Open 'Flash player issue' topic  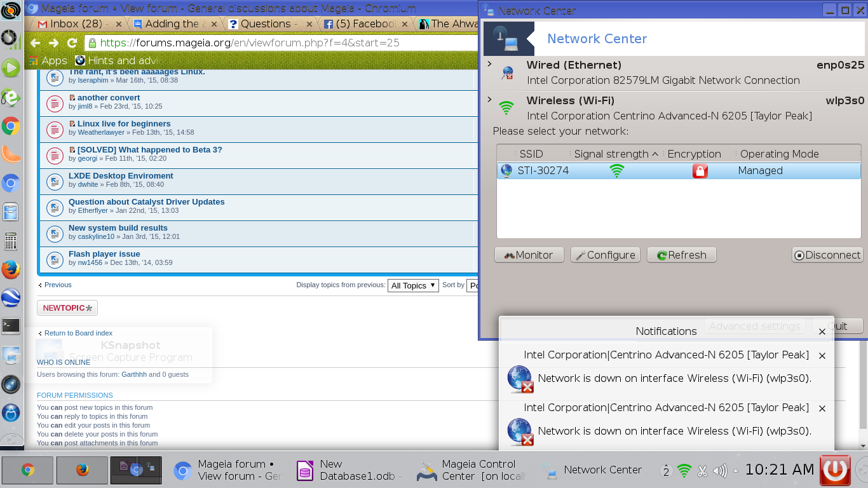pyautogui.click(x=104, y=254)
